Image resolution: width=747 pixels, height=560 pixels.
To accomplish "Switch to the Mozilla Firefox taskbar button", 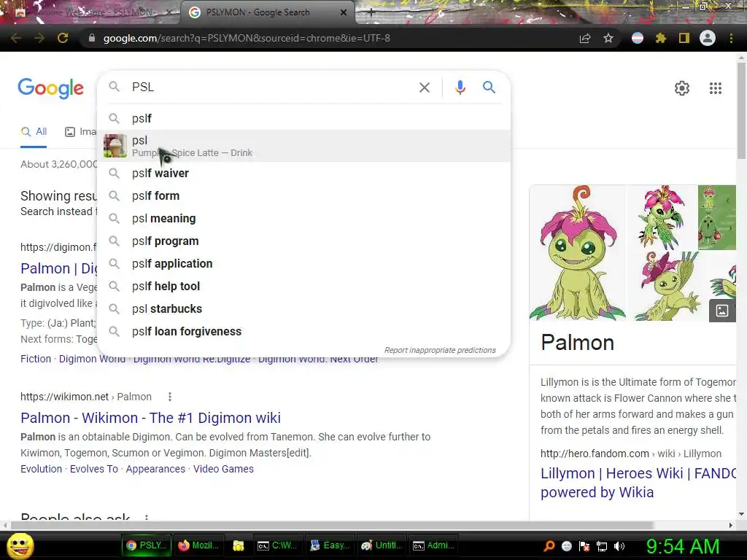I will click(x=198, y=545).
